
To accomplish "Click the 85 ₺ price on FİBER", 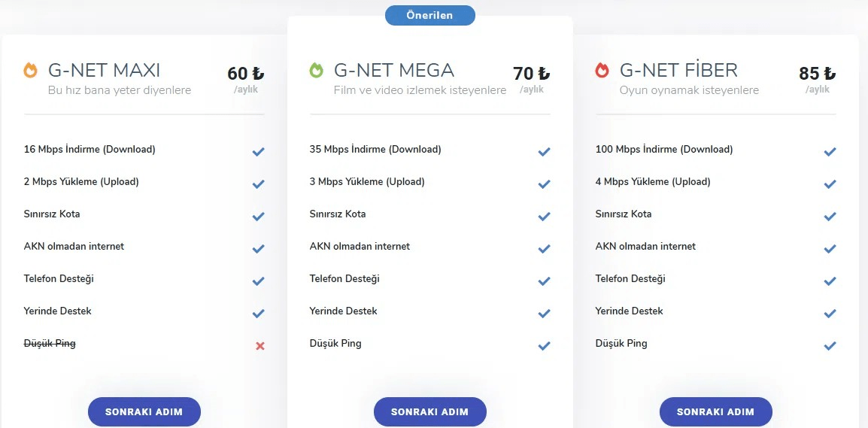I will 817,74.
